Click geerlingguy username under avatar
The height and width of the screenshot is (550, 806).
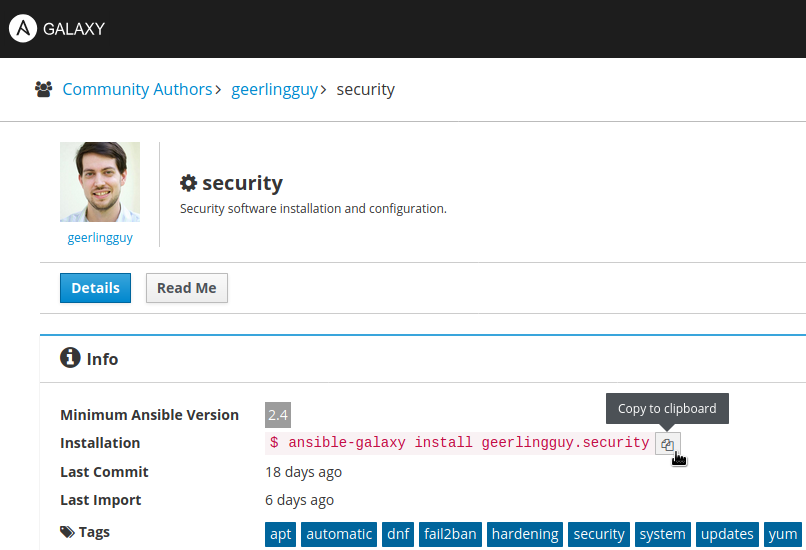(x=100, y=238)
